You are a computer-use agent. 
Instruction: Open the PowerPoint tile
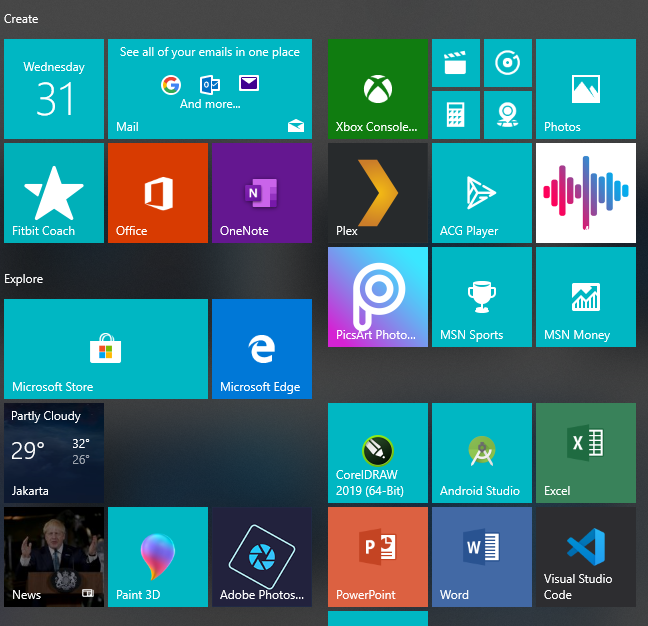[378, 557]
